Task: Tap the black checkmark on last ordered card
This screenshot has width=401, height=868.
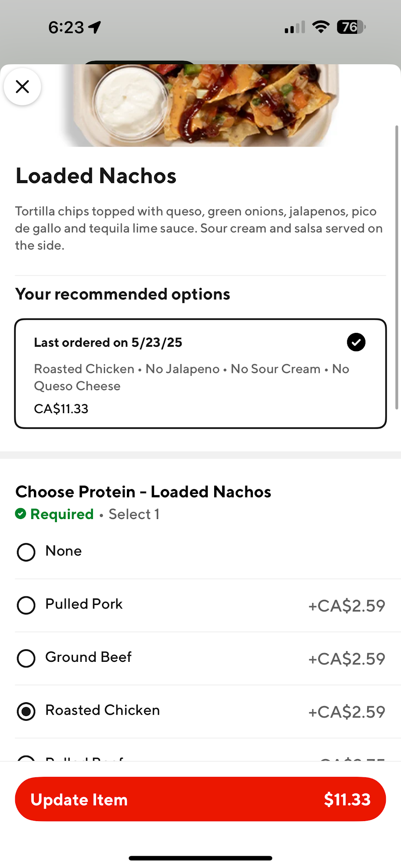Action: click(x=356, y=342)
